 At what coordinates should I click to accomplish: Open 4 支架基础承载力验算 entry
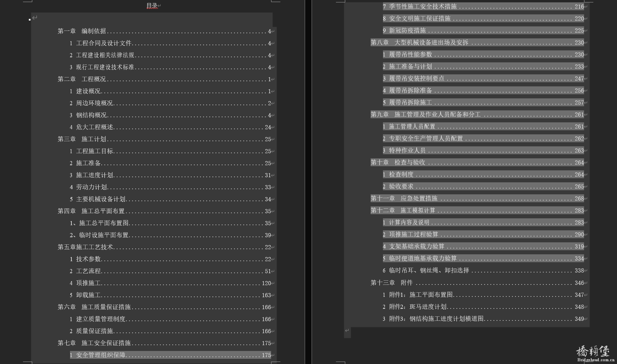484,246
